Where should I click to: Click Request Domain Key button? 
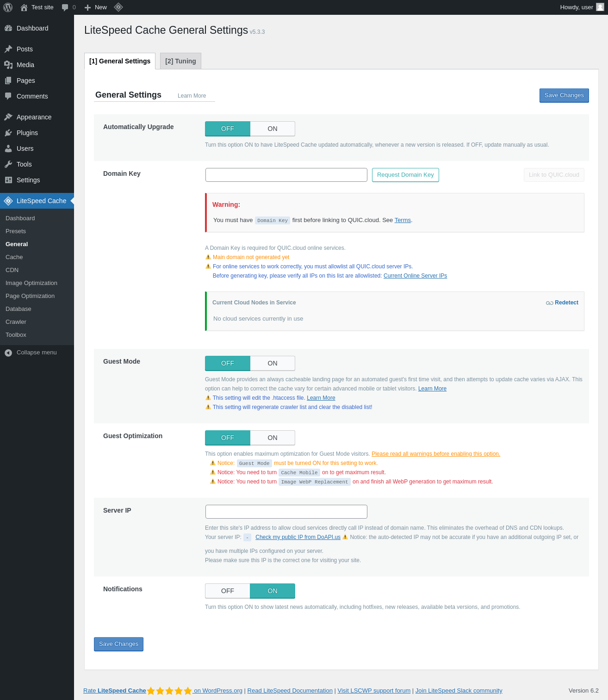click(405, 175)
